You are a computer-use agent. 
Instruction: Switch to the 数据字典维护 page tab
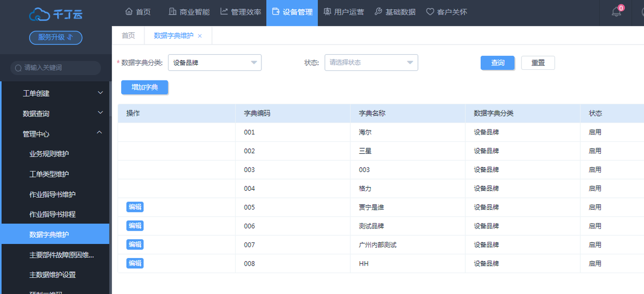point(174,35)
